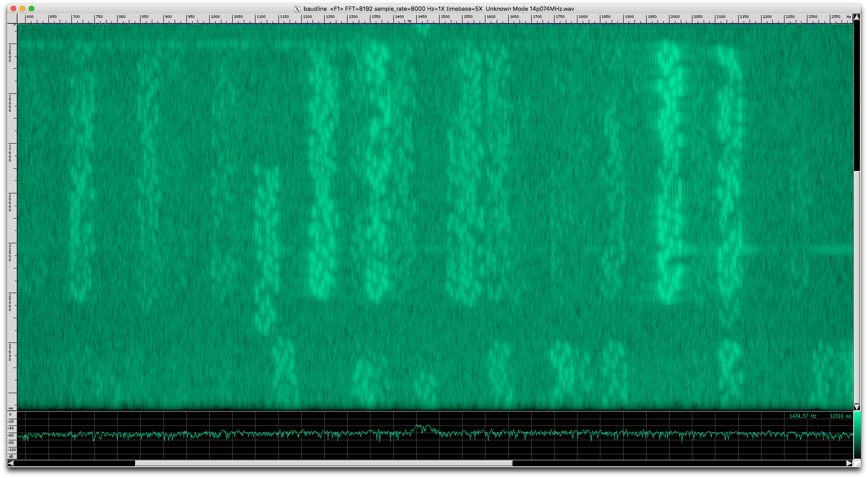Viewport: 868px width, 478px height.
Task: Click the small triangle at ruler corner
Action: coord(14,25)
